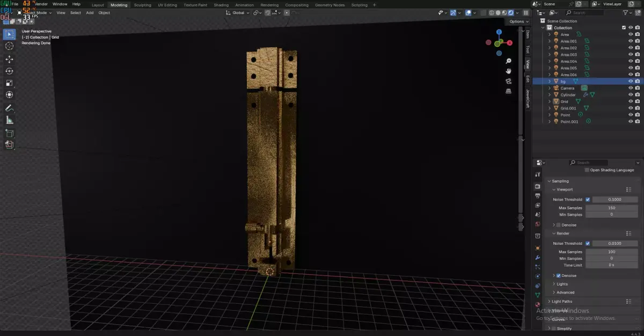This screenshot has width=644, height=336.
Task: Expand the Lights subpanel
Action: point(554,284)
